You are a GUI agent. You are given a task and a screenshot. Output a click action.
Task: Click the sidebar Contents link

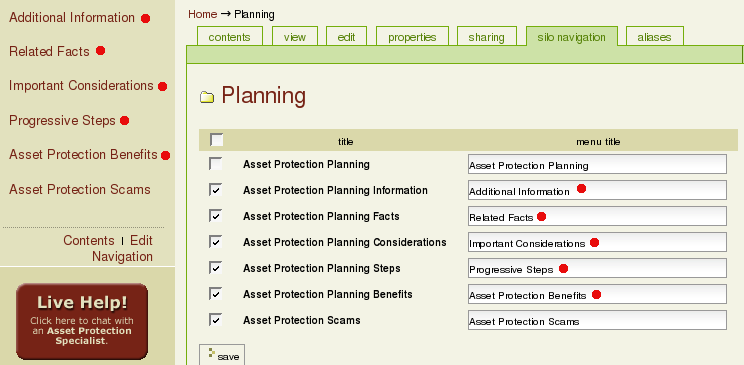[x=89, y=241]
